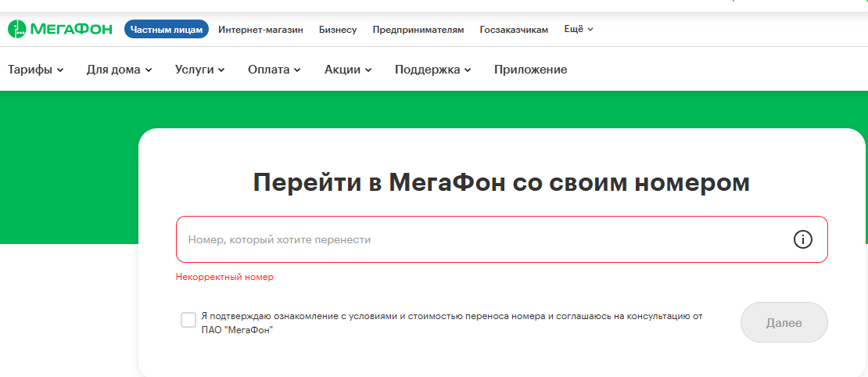
Task: Expand the Ещё menu
Action: 579,30
